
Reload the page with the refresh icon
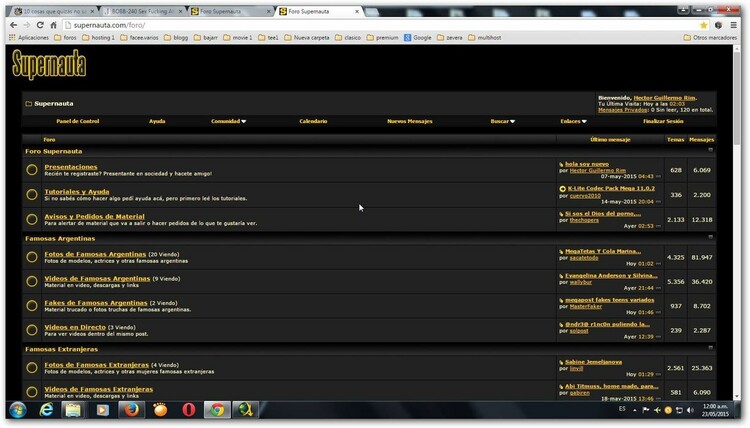click(40, 25)
